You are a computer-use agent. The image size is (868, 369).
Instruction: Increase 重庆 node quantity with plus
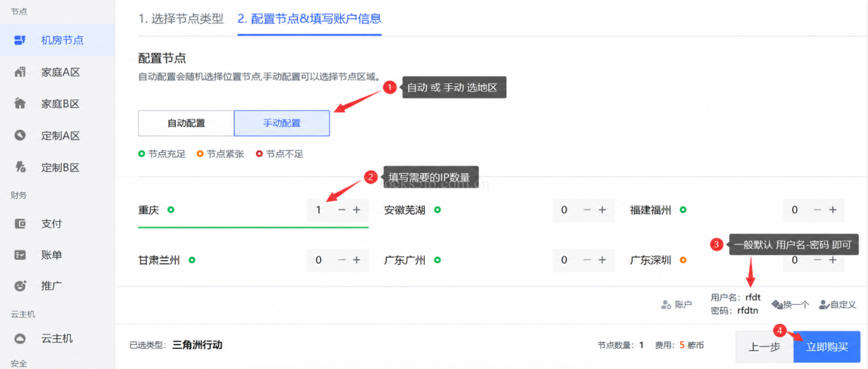(356, 210)
